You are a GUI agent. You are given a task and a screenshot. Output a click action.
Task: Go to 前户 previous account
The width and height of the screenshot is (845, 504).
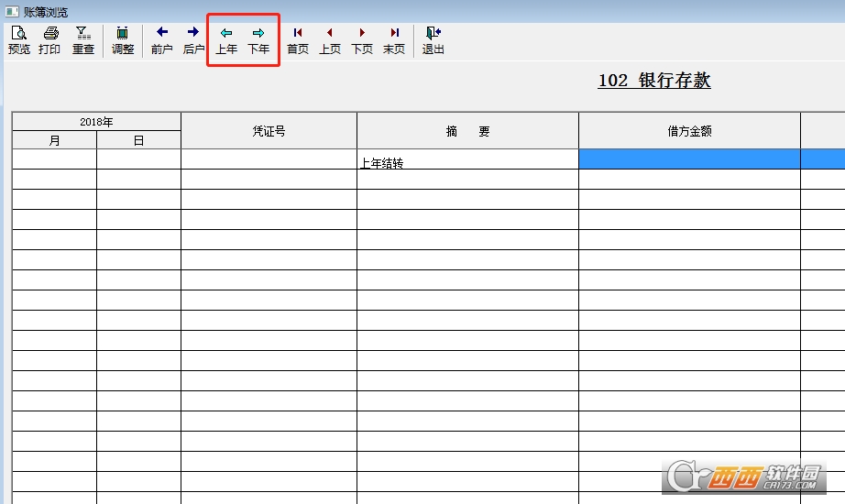pos(161,40)
